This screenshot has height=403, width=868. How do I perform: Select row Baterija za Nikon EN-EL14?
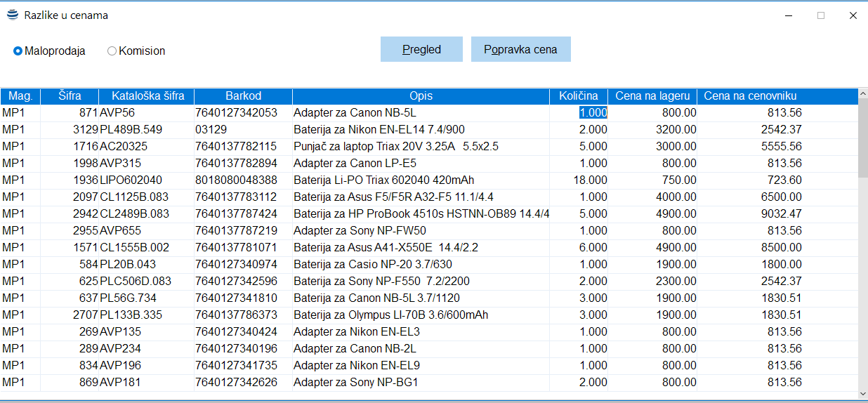[379, 130]
